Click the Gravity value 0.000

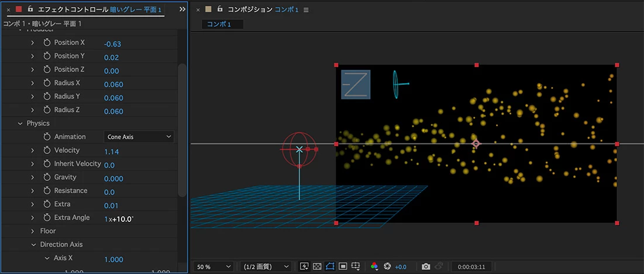[x=113, y=179]
